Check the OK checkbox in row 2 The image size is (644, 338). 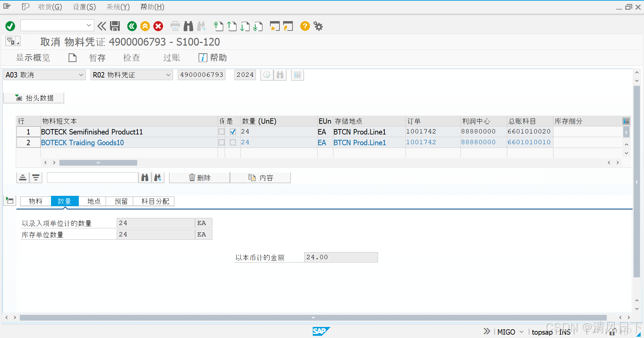[233, 143]
